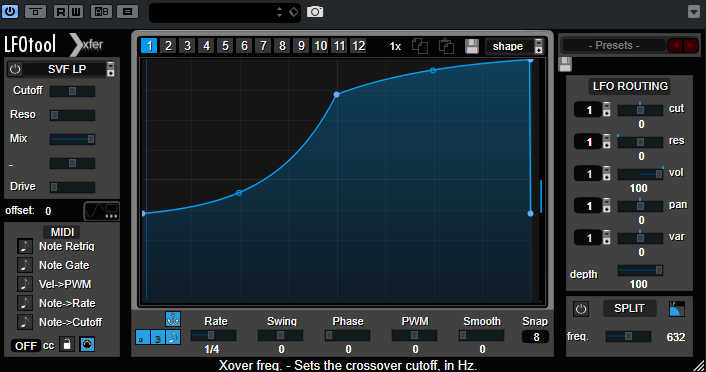Adjust the Swing slider

[281, 335]
